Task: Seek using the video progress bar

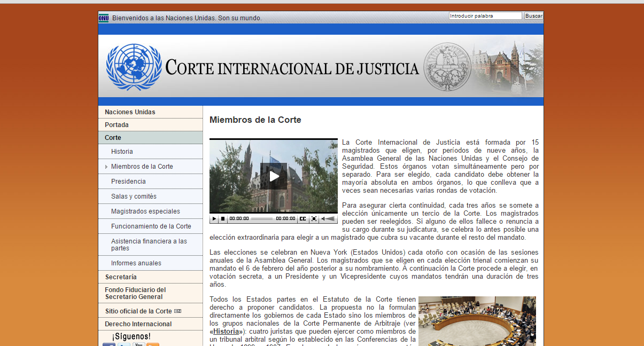Action: 262,218
